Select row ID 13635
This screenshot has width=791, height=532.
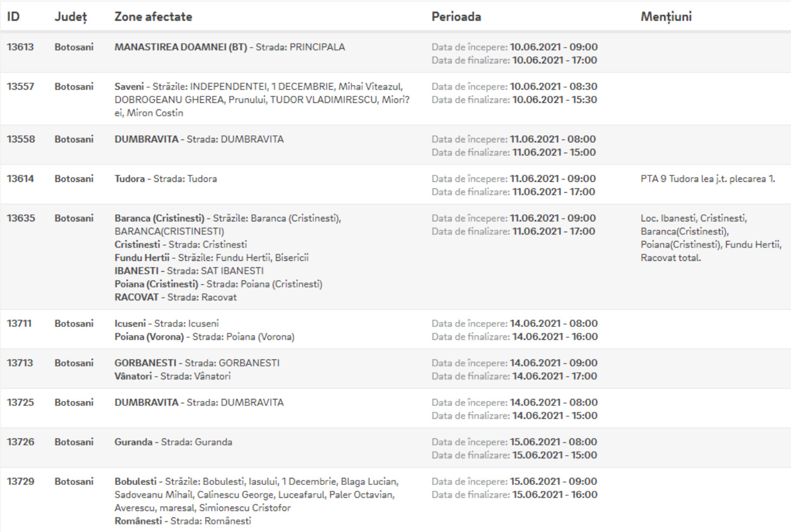tap(20, 218)
